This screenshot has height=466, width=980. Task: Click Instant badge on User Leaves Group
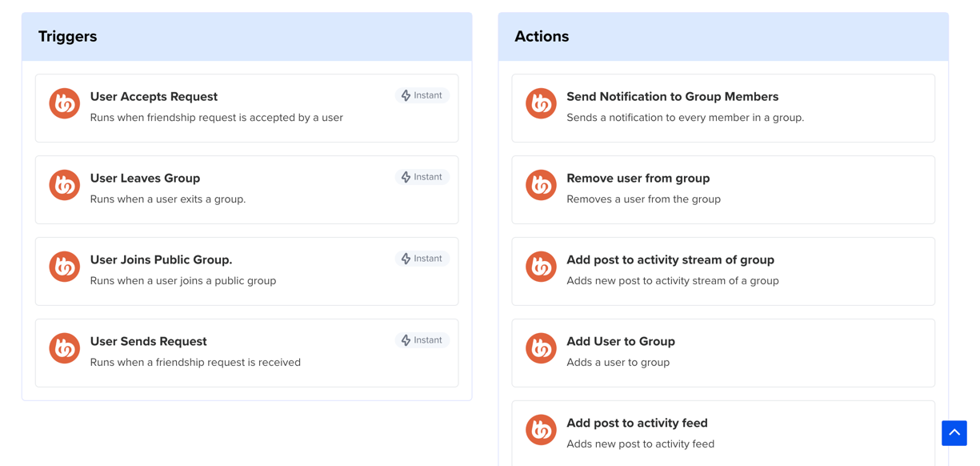point(422,177)
